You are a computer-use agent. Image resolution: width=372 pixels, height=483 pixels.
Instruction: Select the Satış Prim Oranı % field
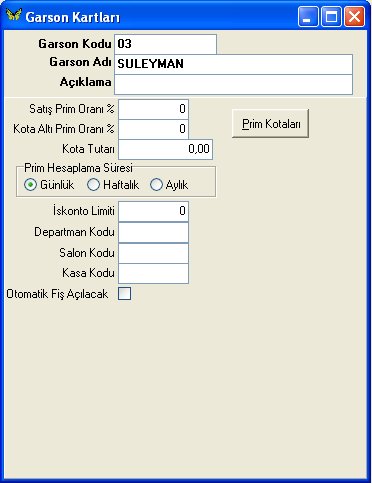153,109
